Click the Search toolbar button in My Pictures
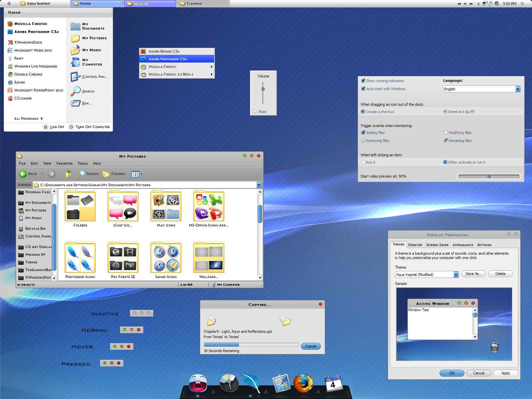This screenshot has height=399, width=532. [x=88, y=174]
